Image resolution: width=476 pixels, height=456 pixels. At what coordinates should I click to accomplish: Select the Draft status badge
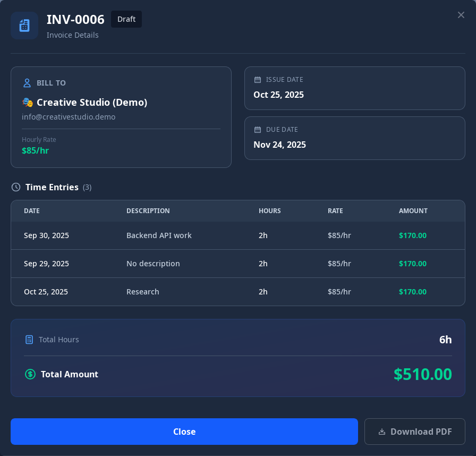[x=126, y=19]
